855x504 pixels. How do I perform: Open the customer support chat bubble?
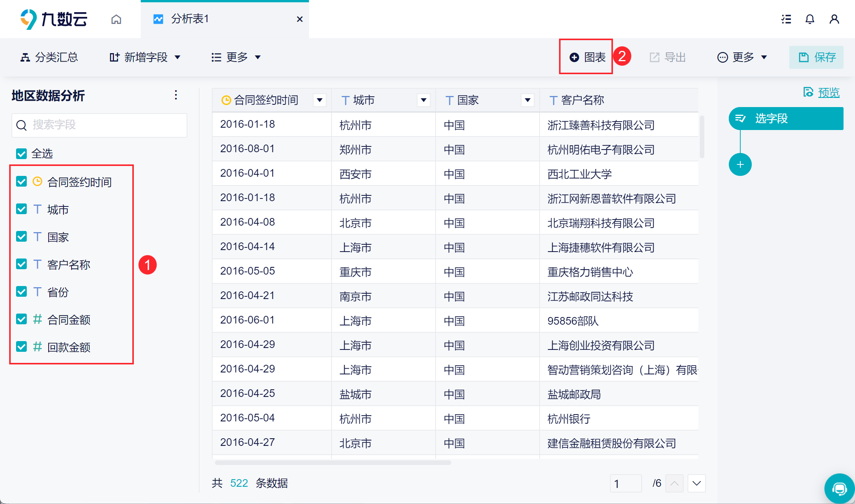pyautogui.click(x=839, y=488)
